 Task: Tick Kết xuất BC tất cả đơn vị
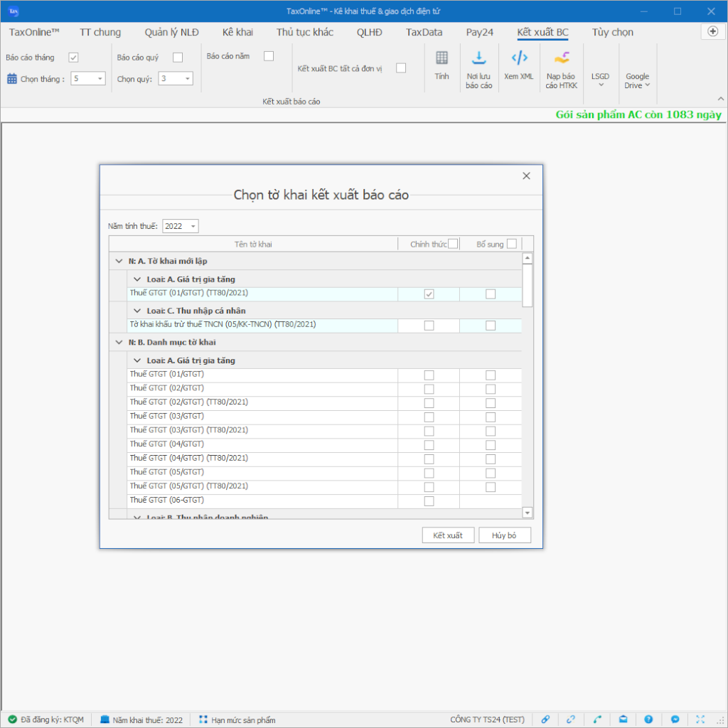[x=401, y=68]
